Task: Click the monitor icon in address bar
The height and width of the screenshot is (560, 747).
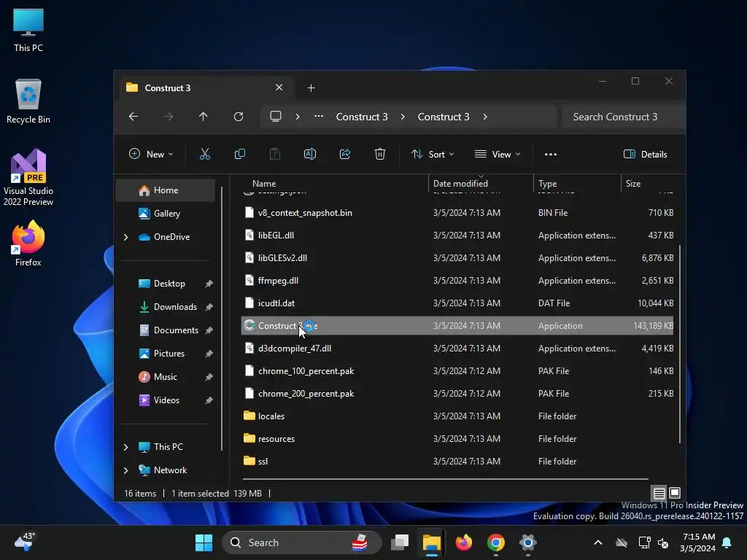Action: point(276,117)
